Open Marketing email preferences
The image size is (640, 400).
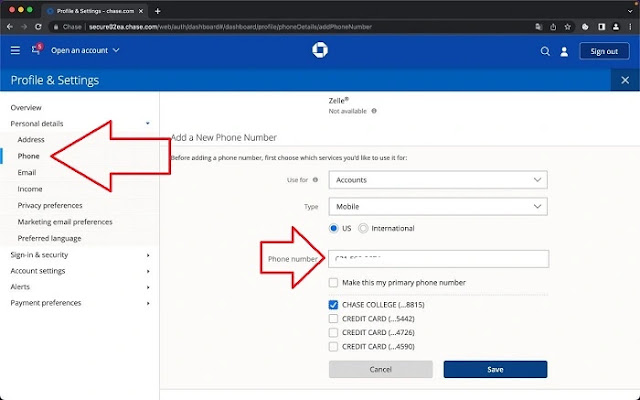(x=65, y=222)
